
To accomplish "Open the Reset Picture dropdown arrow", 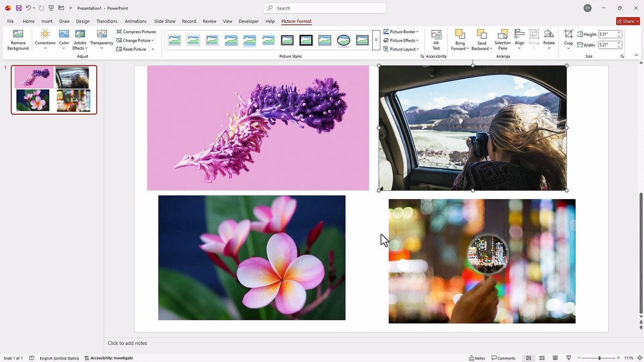I will pos(152,49).
